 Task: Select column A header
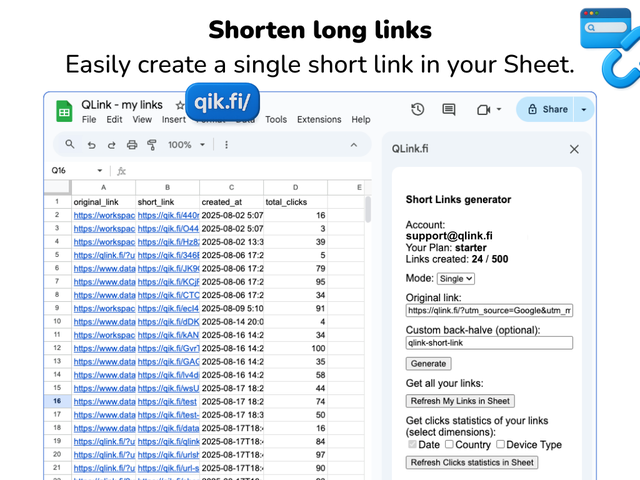pyautogui.click(x=104, y=187)
